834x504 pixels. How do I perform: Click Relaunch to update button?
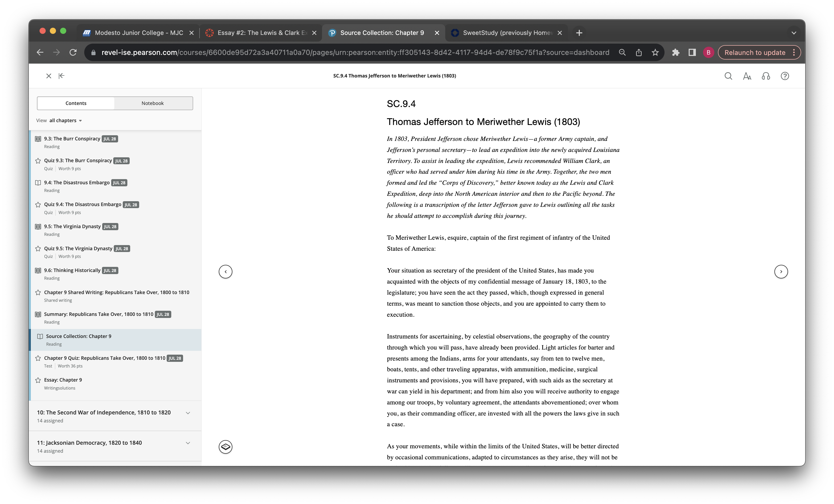click(754, 52)
